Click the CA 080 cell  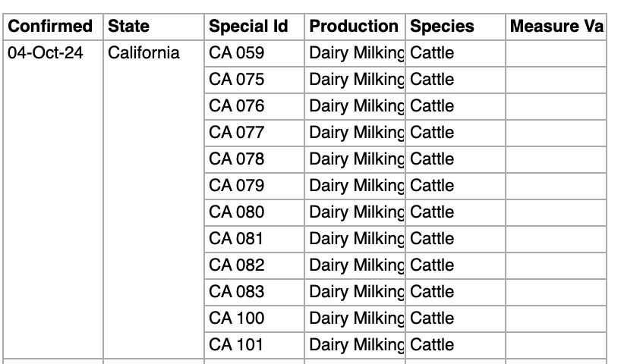[x=237, y=212]
